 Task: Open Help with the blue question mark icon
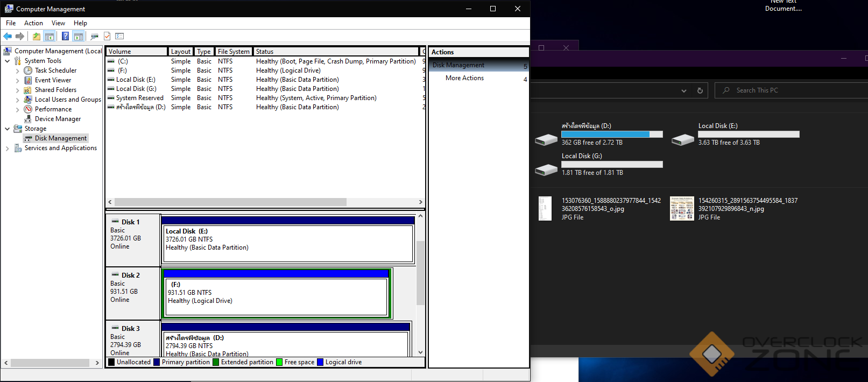point(65,36)
